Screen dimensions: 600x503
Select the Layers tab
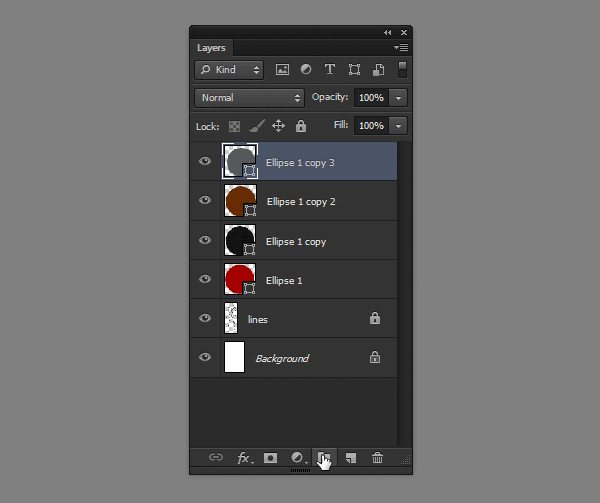pyautogui.click(x=211, y=47)
